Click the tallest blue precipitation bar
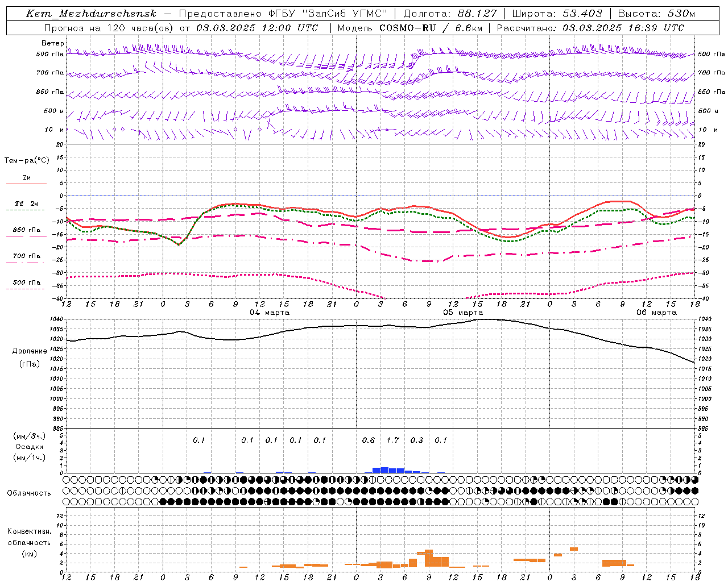Image resolution: width=728 pixels, height=582 pixels. click(384, 470)
